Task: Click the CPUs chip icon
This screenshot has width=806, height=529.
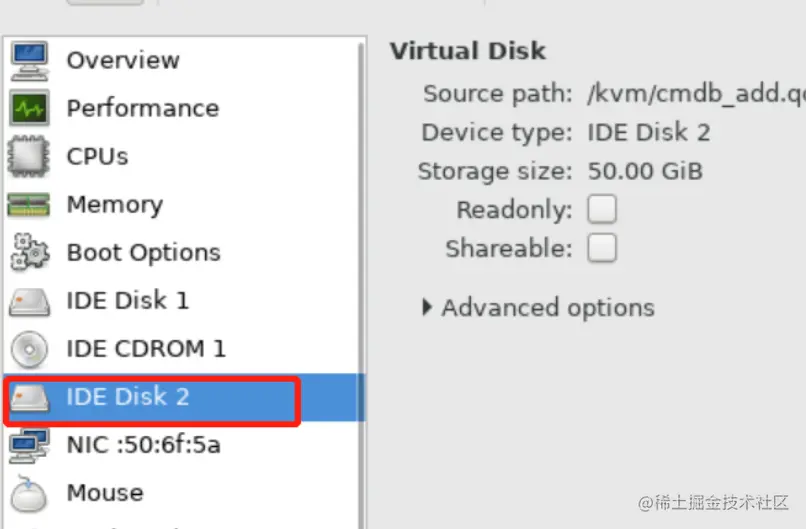Action: tap(29, 156)
